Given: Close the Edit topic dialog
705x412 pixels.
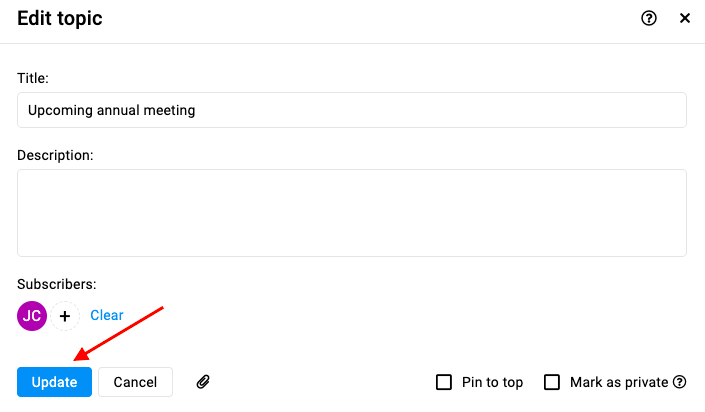Looking at the screenshot, I should click(685, 18).
